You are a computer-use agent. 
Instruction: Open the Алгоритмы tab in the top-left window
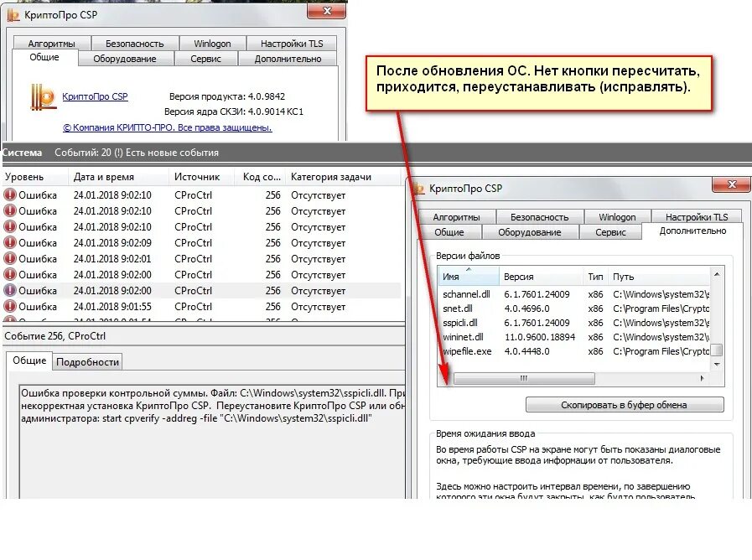coord(51,44)
